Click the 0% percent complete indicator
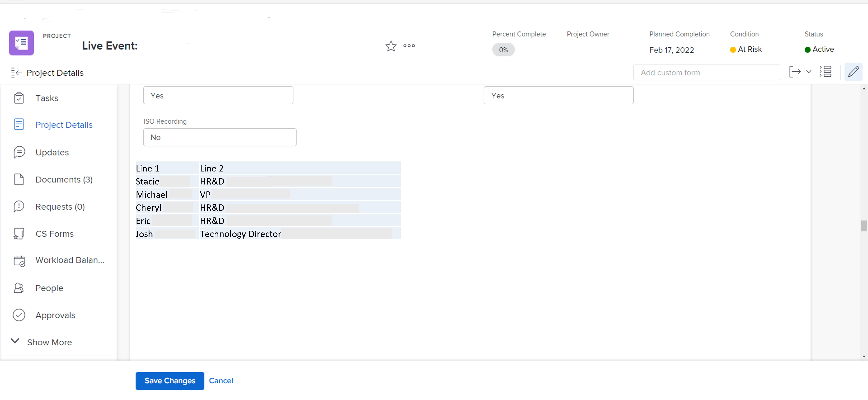This screenshot has height=400, width=868. pyautogui.click(x=503, y=50)
